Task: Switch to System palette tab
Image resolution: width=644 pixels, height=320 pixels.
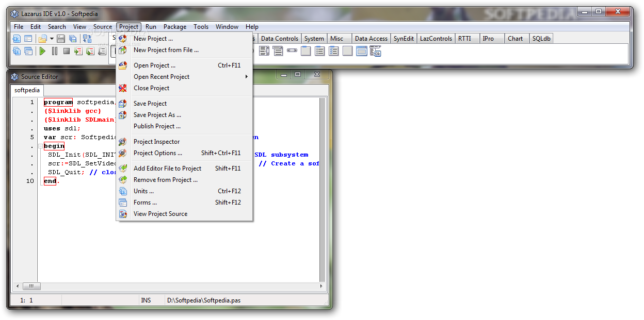Action: (x=314, y=39)
